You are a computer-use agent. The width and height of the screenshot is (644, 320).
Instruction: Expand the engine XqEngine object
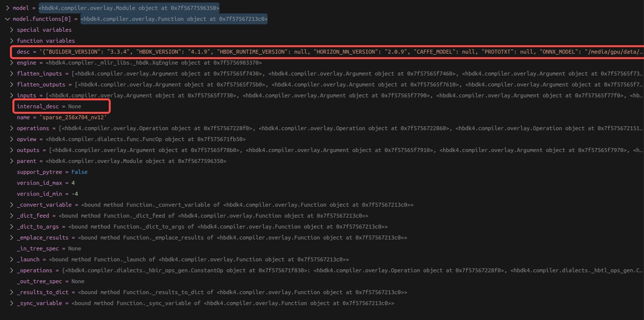click(x=12, y=63)
